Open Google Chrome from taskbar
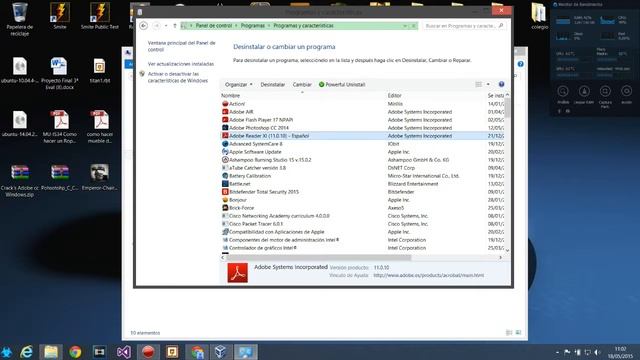Screen dimensions: 640x360 pos(75,352)
